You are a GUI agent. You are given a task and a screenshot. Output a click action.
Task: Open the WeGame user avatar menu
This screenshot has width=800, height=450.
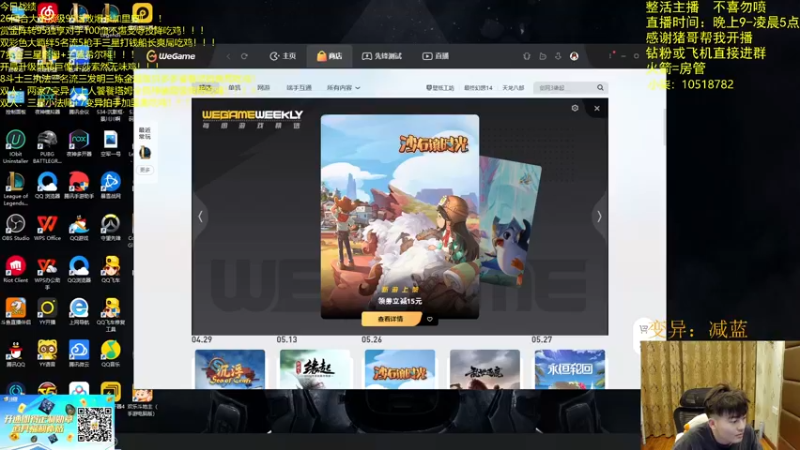[574, 56]
